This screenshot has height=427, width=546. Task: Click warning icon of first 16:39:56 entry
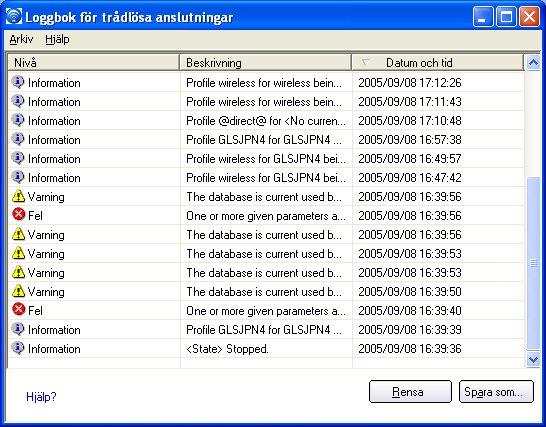[18, 196]
